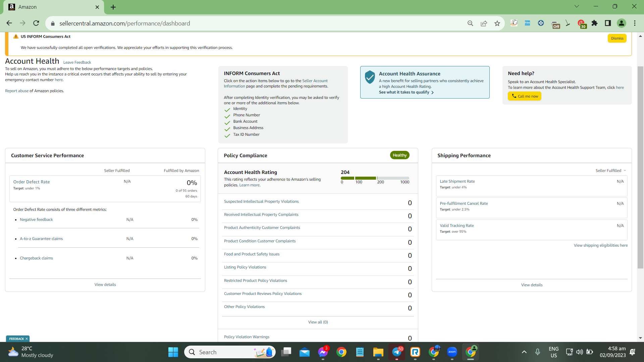Bookmark this page with the star icon
Viewport: 644px width, 362px height.
(x=497, y=23)
